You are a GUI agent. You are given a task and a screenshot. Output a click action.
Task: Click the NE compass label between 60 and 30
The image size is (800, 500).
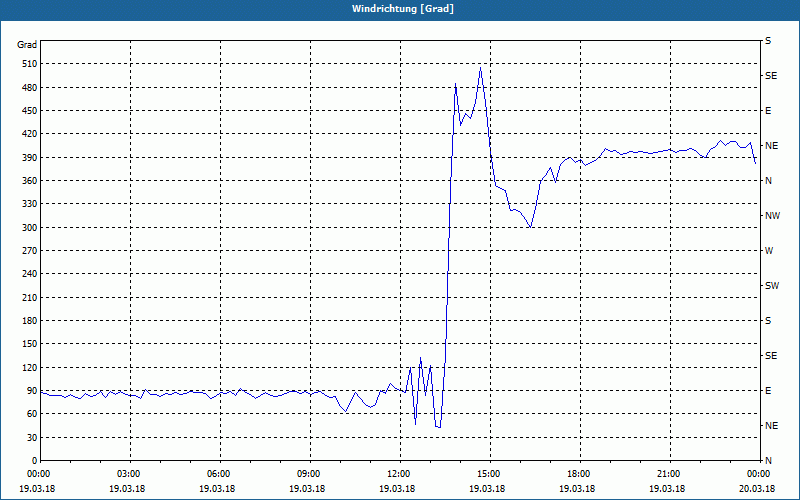pos(772,426)
